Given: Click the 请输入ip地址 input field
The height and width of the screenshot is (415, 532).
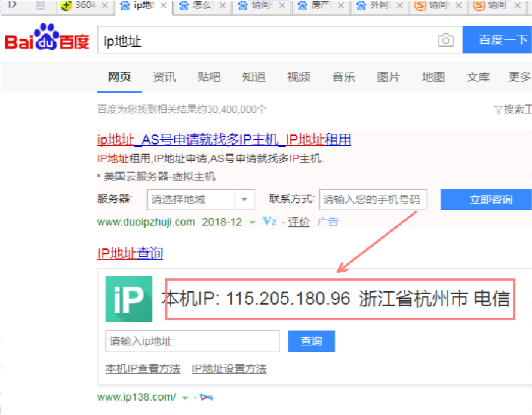Looking at the screenshot, I should [x=193, y=341].
